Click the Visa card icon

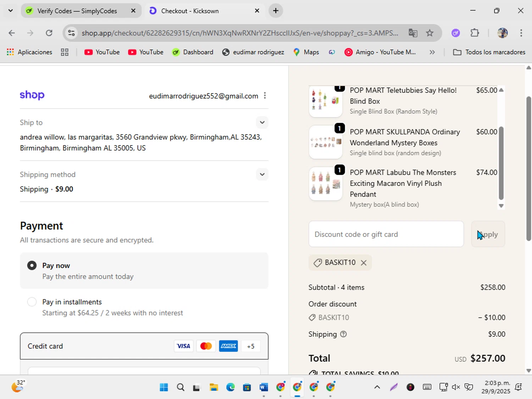coord(183,346)
